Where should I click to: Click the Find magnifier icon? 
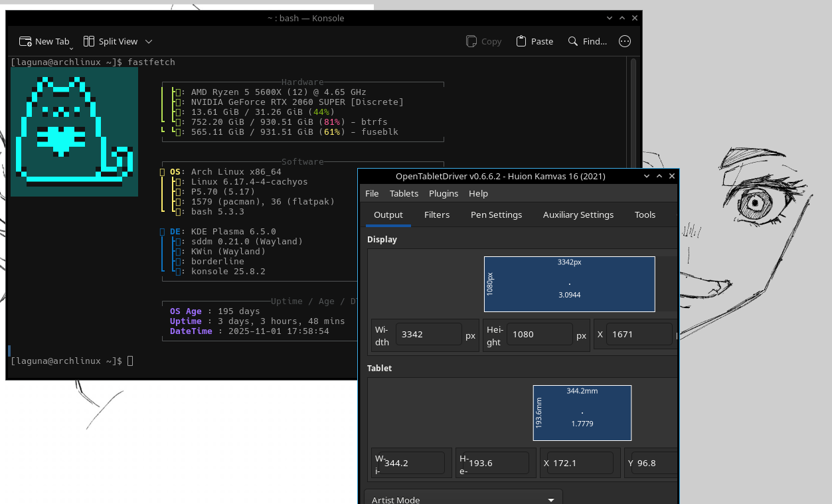coord(573,41)
